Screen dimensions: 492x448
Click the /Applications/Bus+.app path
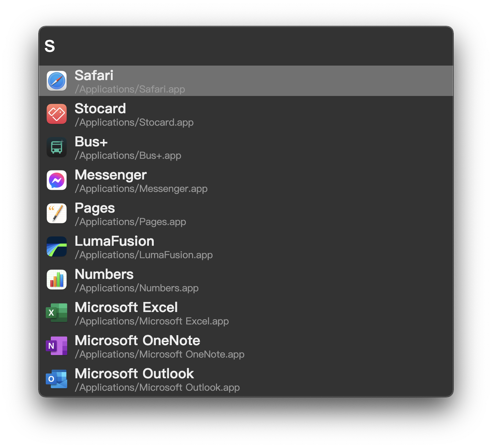(128, 156)
